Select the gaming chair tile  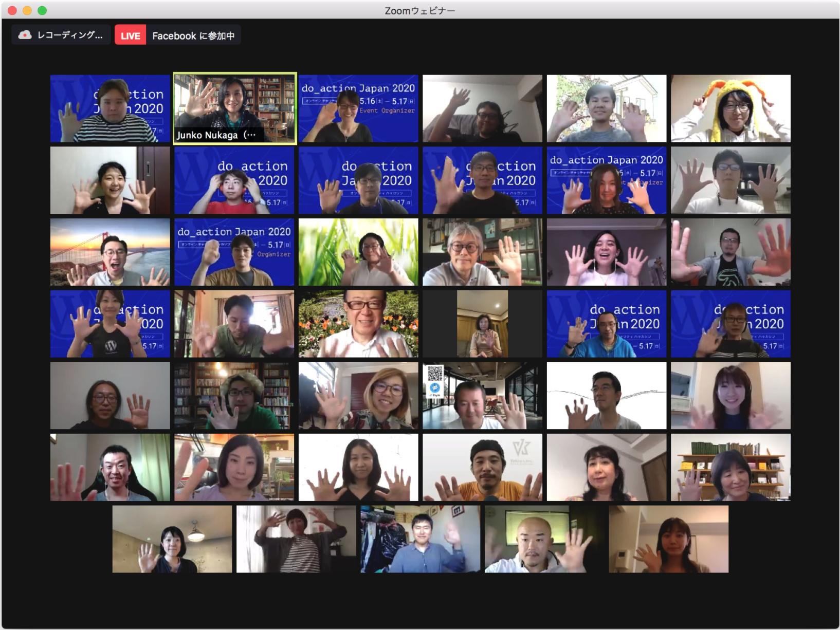coord(110,467)
